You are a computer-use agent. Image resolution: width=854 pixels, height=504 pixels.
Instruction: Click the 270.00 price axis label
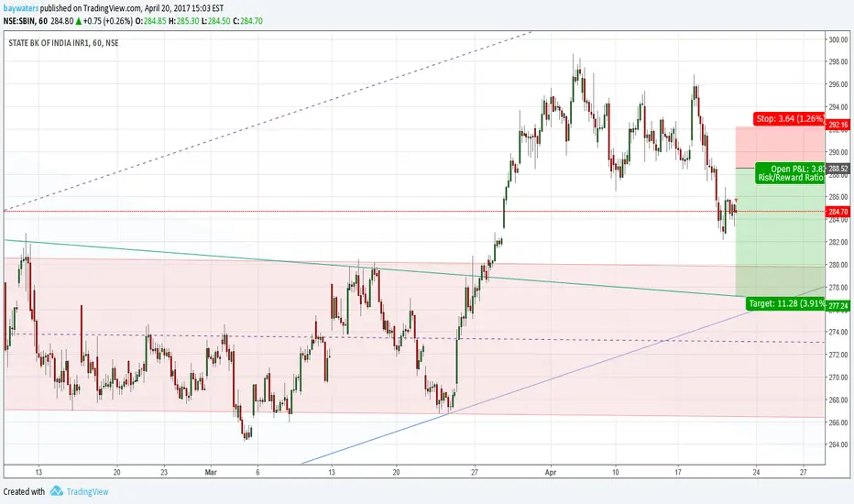[838, 377]
